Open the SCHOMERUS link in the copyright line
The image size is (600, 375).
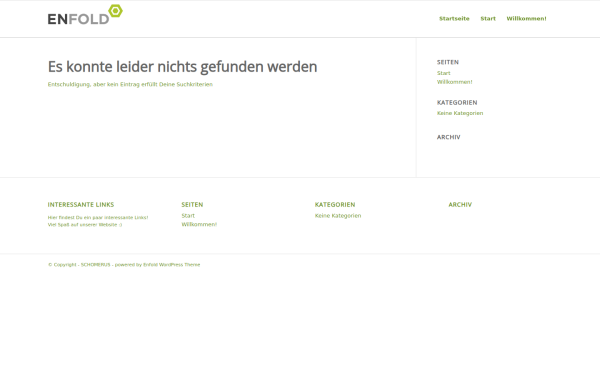(x=95, y=265)
